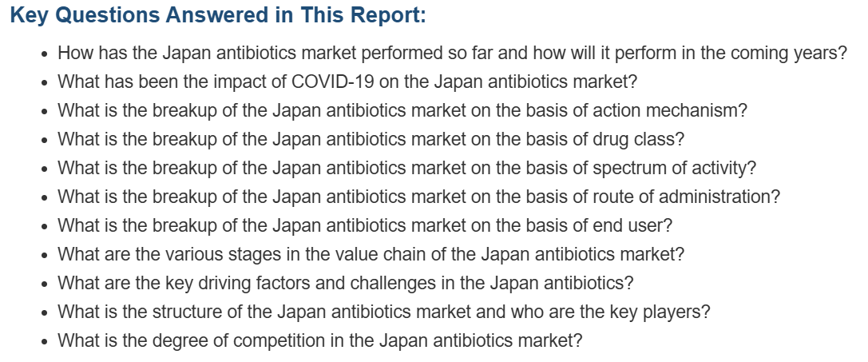
Task: Click the bullet before the drug class question
Action: (45, 141)
